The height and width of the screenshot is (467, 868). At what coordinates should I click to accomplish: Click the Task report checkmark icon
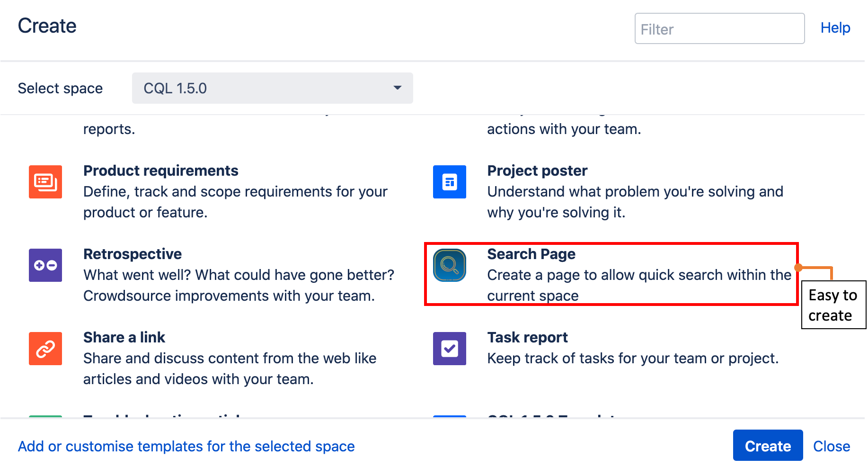449,349
